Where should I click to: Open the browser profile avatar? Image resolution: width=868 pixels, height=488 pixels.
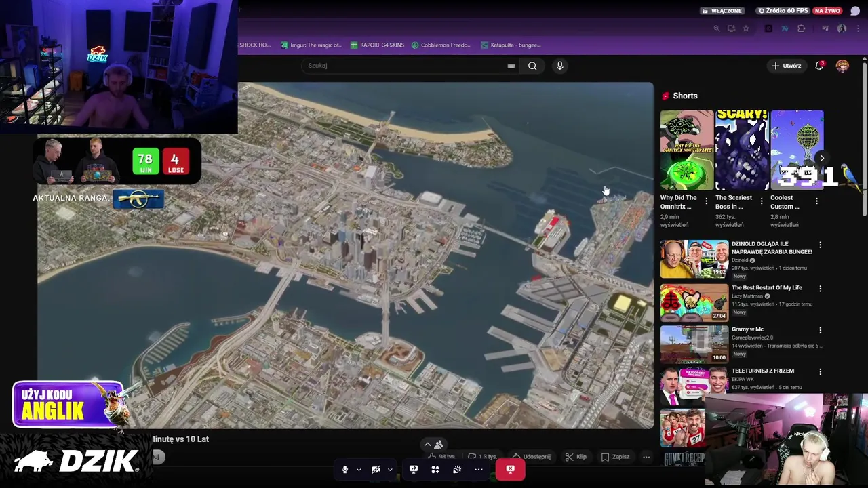coord(842,28)
